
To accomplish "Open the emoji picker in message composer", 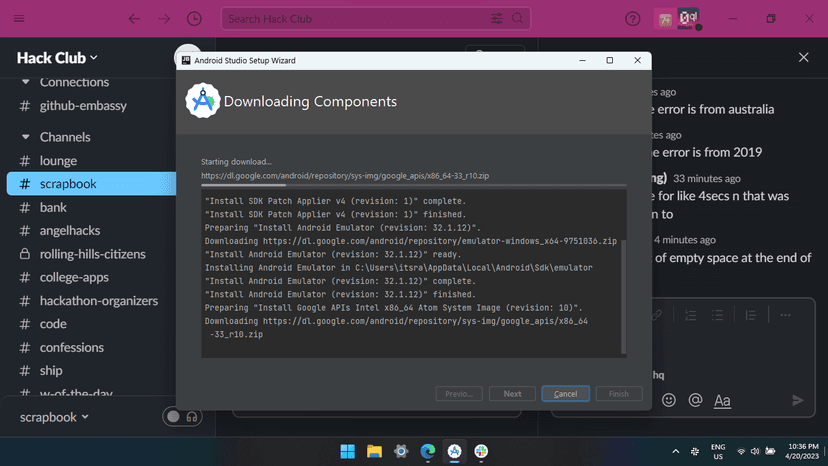I will pyautogui.click(x=669, y=400).
